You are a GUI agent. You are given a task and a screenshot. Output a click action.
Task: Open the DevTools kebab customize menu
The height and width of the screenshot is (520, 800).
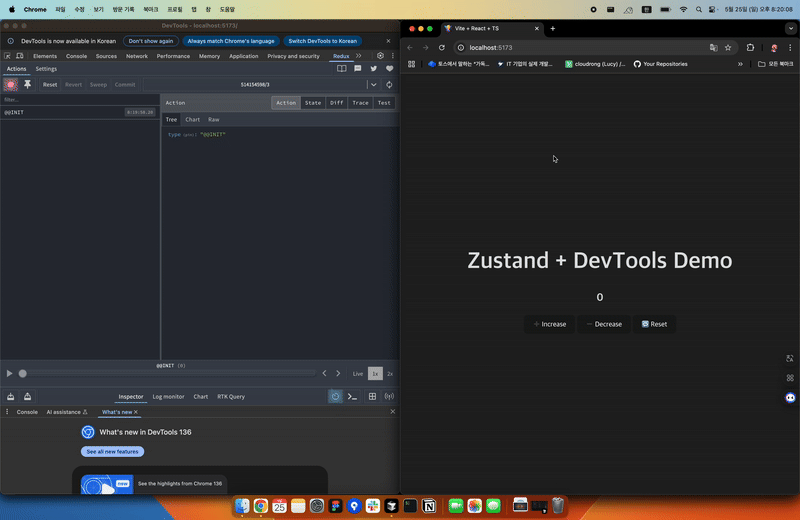[x=393, y=56]
